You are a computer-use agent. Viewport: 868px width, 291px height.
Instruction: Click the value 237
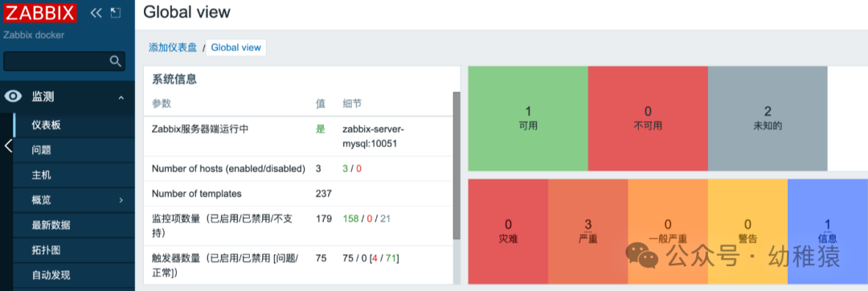[324, 194]
